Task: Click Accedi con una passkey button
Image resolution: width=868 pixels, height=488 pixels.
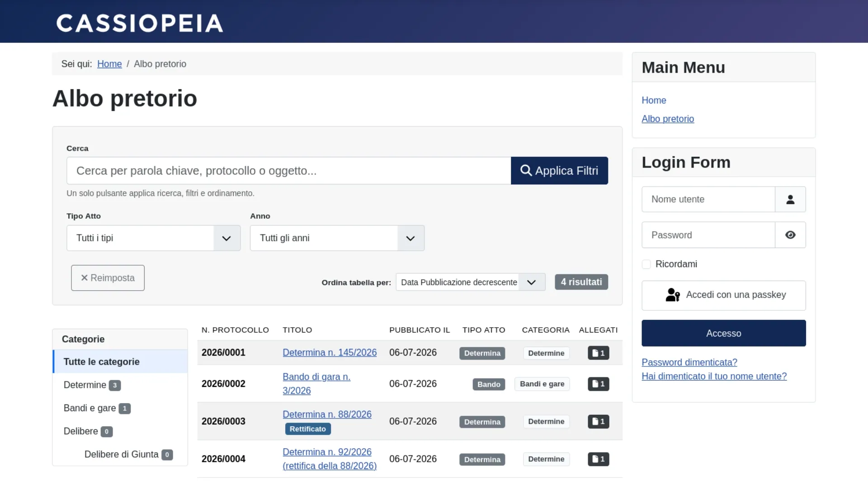Action: click(x=723, y=295)
